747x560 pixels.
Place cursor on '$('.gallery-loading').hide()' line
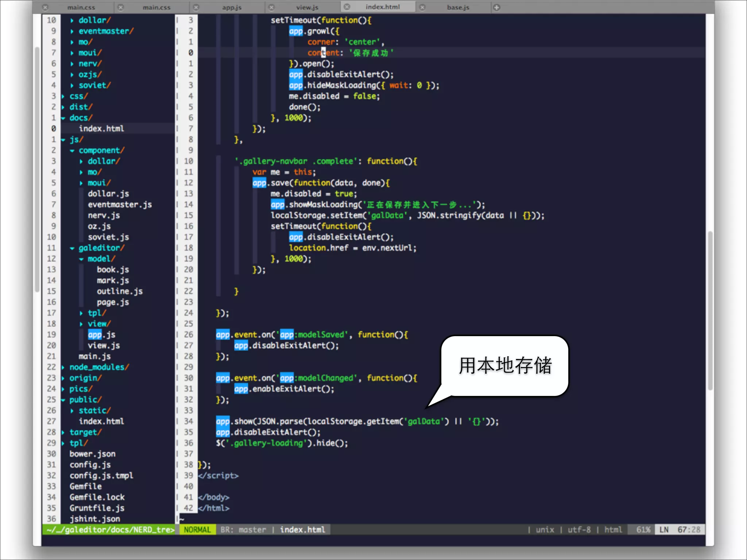pyautogui.click(x=282, y=443)
